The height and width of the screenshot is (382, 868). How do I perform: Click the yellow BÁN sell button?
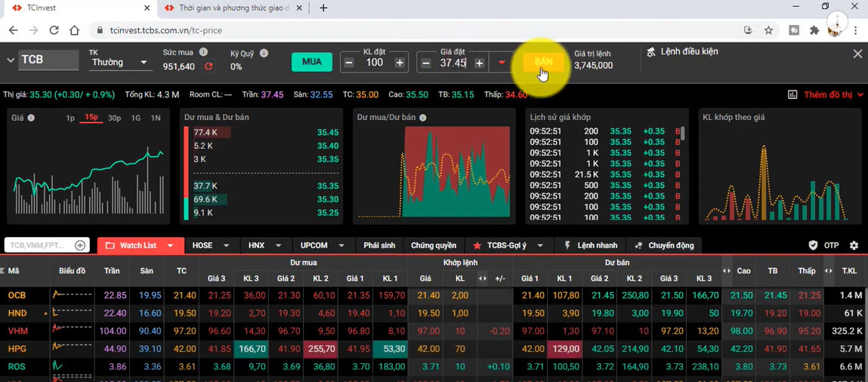pyautogui.click(x=544, y=62)
